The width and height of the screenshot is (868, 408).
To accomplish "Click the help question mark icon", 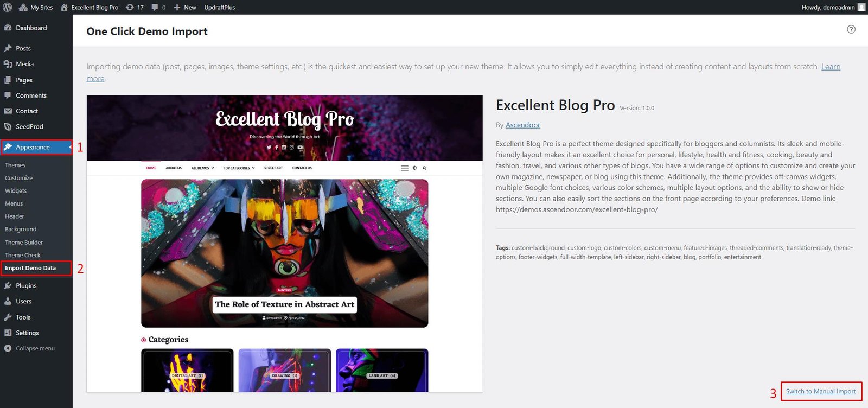I will [851, 29].
